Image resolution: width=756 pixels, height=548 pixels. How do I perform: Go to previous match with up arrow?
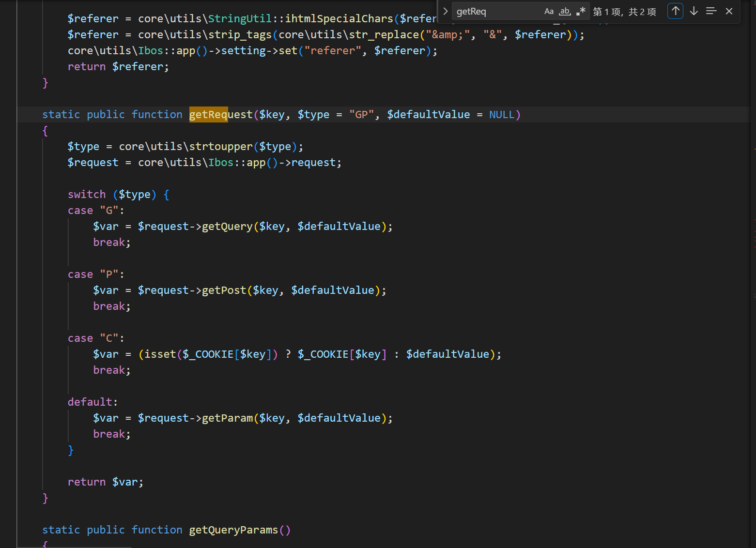point(675,11)
